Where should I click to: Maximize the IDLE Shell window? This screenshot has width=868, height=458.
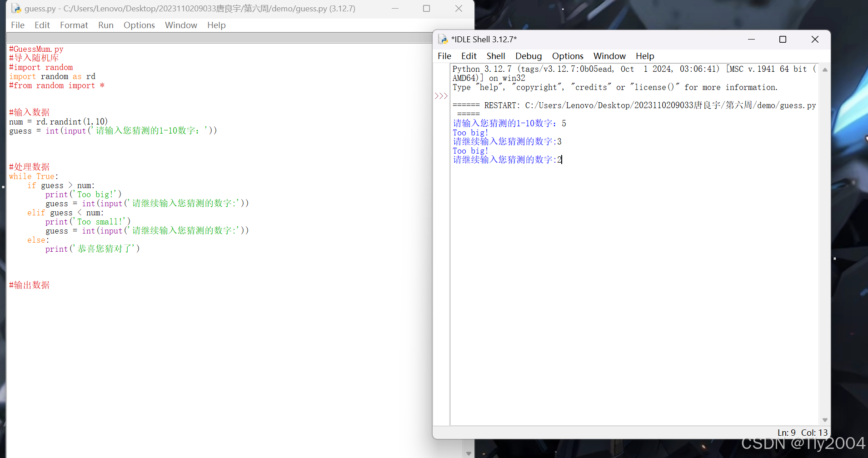783,40
